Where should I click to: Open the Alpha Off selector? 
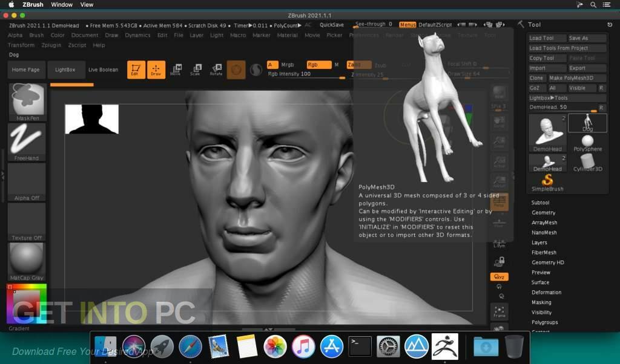(x=27, y=182)
